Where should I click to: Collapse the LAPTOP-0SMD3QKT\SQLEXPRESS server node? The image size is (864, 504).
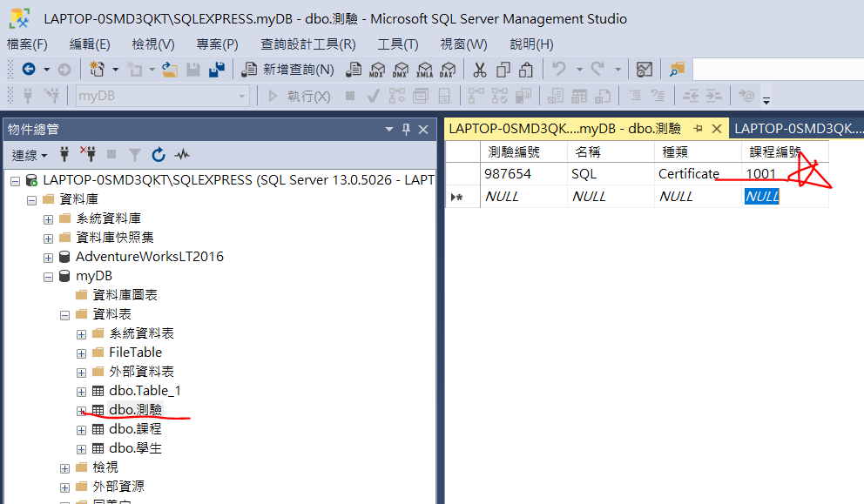pyautogui.click(x=16, y=181)
